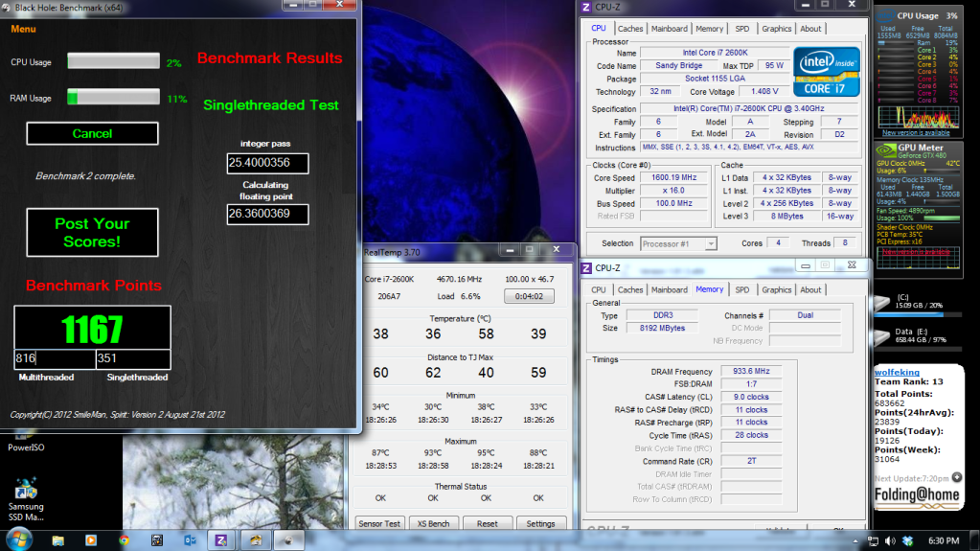
Task: Click the Black Hole RAM Usage bar
Action: coord(114,97)
